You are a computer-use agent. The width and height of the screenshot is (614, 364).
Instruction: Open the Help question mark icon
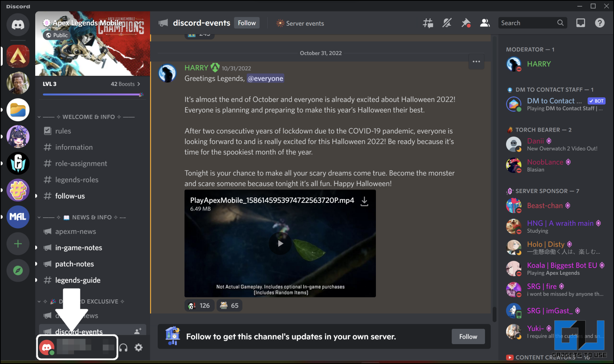coord(600,23)
